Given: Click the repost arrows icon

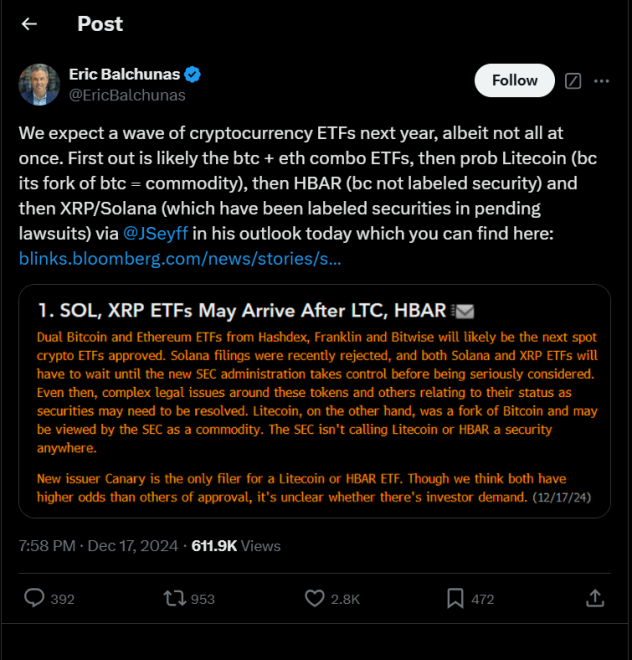Looking at the screenshot, I should [174, 598].
